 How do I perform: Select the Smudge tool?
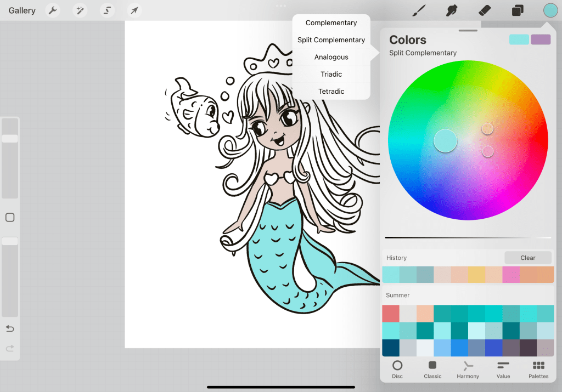tap(452, 10)
